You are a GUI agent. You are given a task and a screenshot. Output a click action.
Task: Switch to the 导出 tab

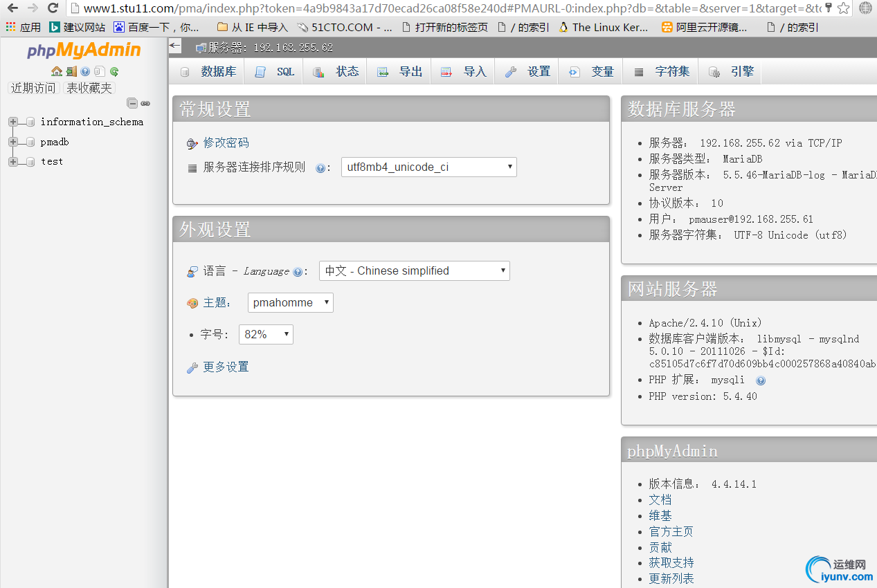(399, 72)
